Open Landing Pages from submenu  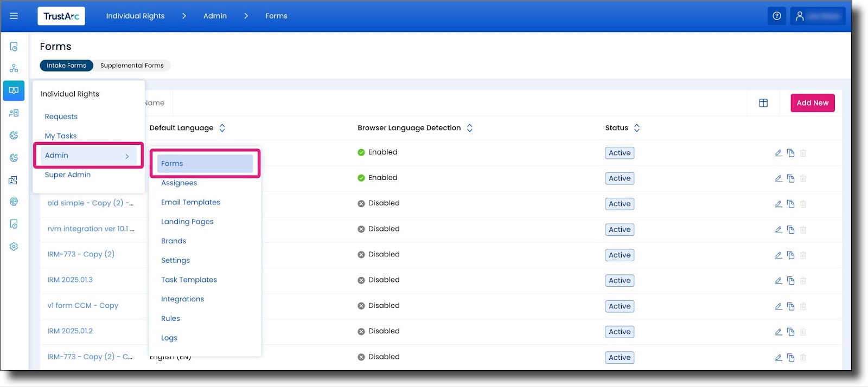[187, 222]
